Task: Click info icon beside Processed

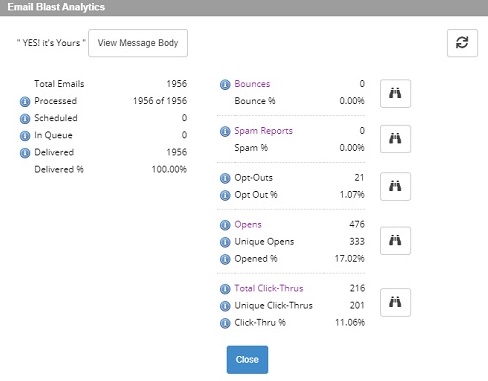Action: pyautogui.click(x=25, y=101)
